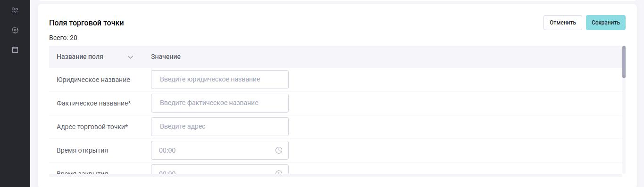This screenshot has height=187, width=644.
Task: Open the Время открытия time picker field
Action: (220, 150)
